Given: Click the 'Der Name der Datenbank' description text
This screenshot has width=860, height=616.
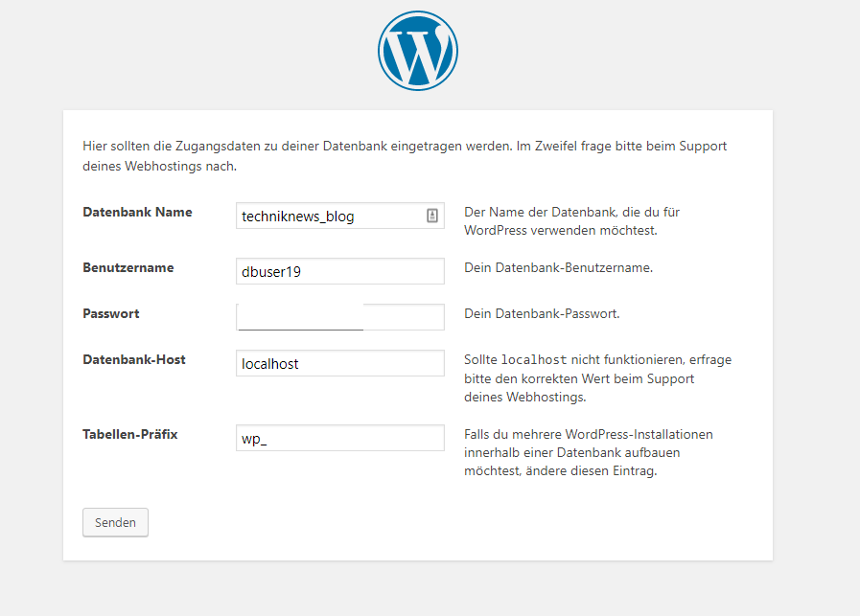Looking at the screenshot, I should 572,221.
